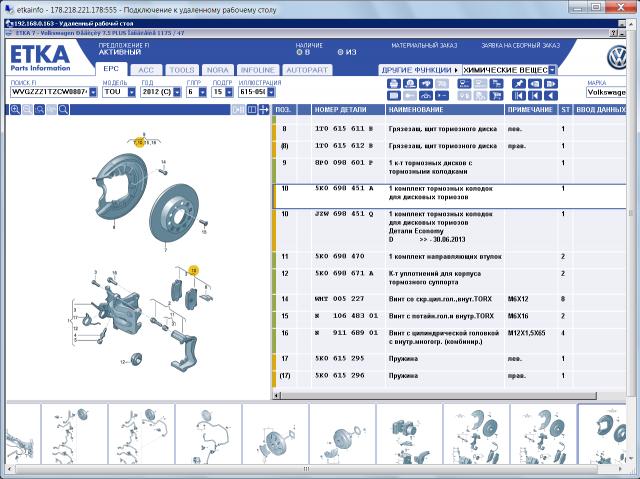The height and width of the screenshot is (479, 640).
Task: Switch to the AUTOPART tab
Action: [x=307, y=70]
